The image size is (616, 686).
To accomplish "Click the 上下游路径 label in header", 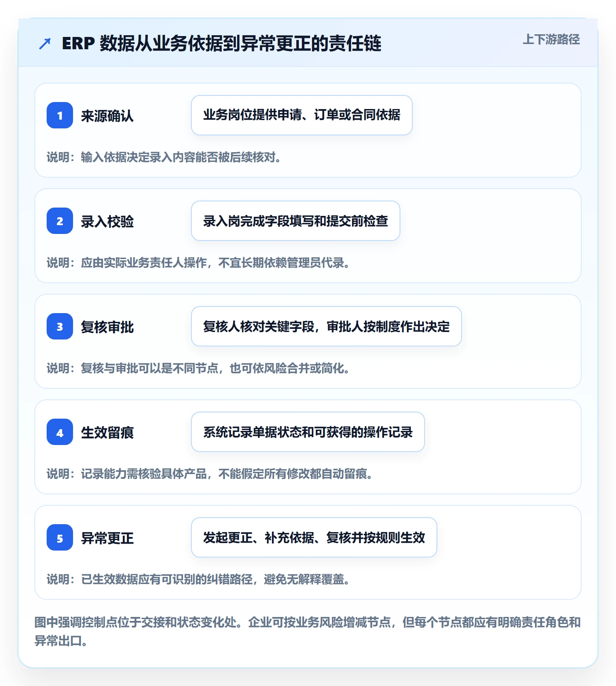I will pos(551,40).
